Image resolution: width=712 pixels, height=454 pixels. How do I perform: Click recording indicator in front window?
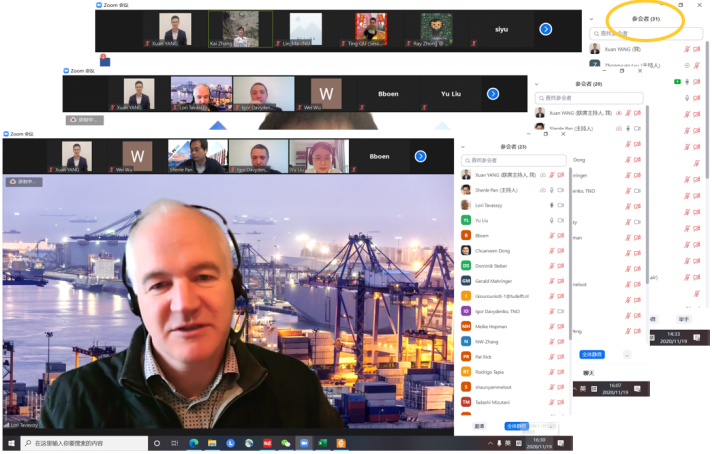click(25, 182)
